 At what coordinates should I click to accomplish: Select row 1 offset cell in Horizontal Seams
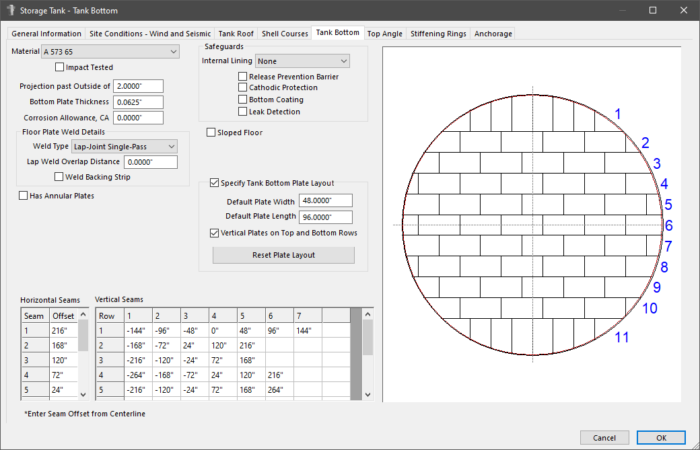coord(62,329)
